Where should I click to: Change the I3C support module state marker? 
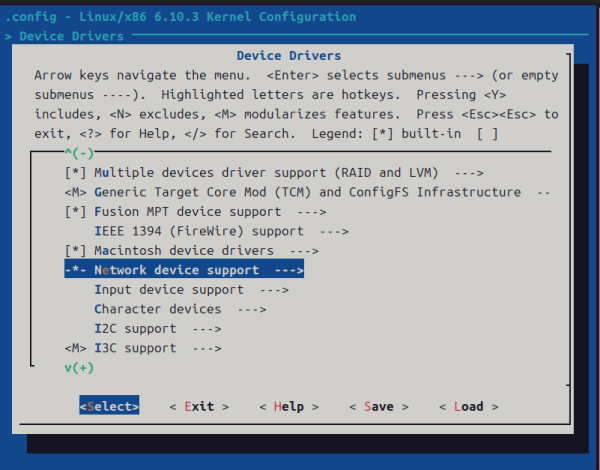click(x=75, y=349)
